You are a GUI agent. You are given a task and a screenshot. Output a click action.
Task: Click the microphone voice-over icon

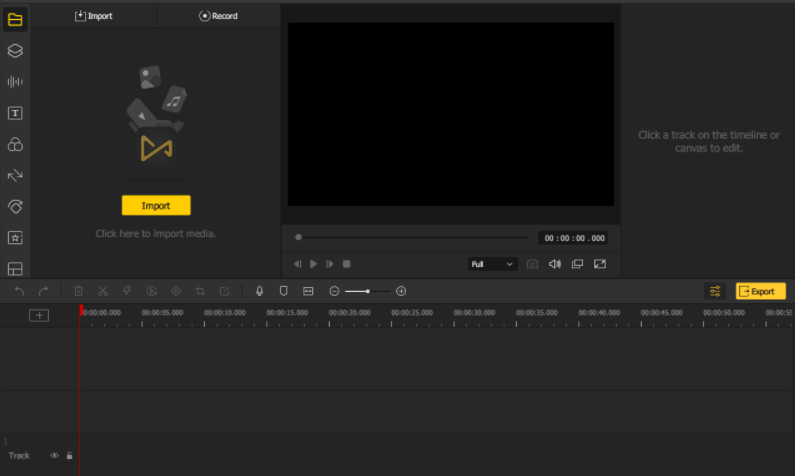(x=259, y=291)
